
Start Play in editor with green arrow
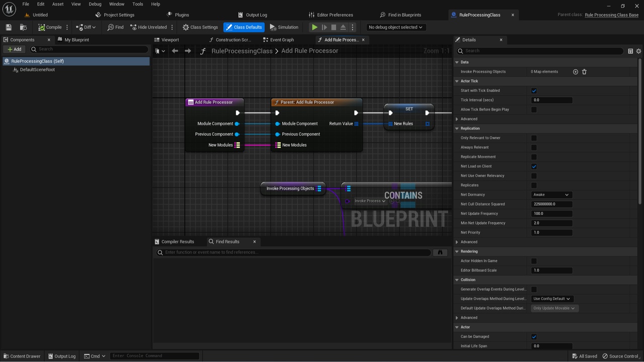pos(314,27)
